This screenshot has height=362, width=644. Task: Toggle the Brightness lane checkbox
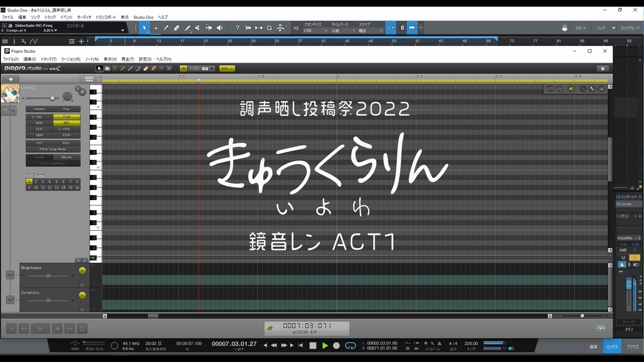[x=10, y=275]
